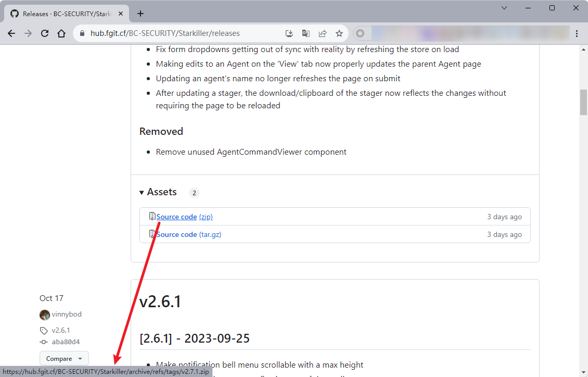Open the Compare dropdown
This screenshot has height=377, width=588.
pos(64,359)
